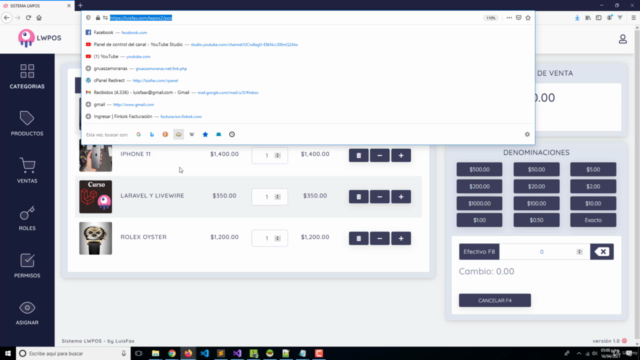This screenshot has width=640, height=360.
Task: Select the Facebook URL suggestion
Action: 308,32
